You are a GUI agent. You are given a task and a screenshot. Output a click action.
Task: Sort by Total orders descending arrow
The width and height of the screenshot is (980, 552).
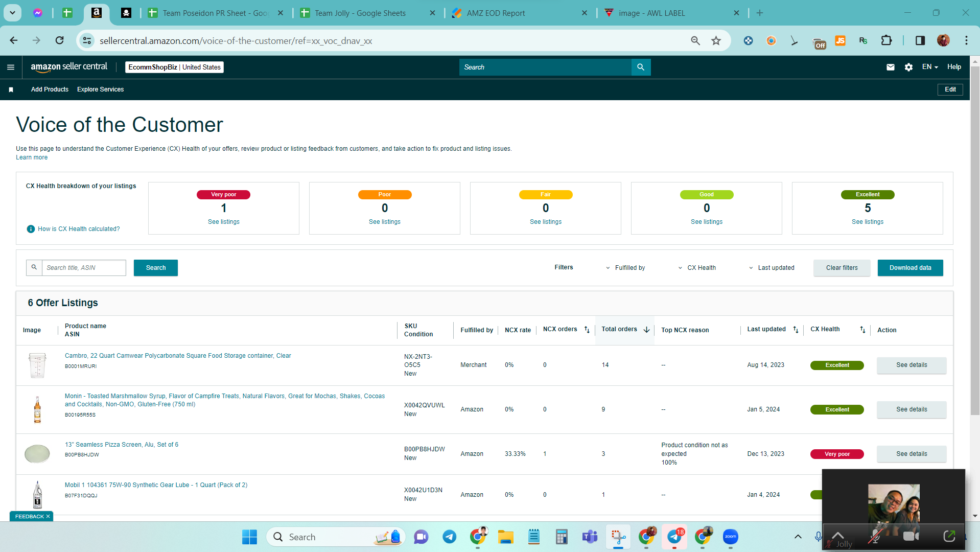tap(647, 330)
